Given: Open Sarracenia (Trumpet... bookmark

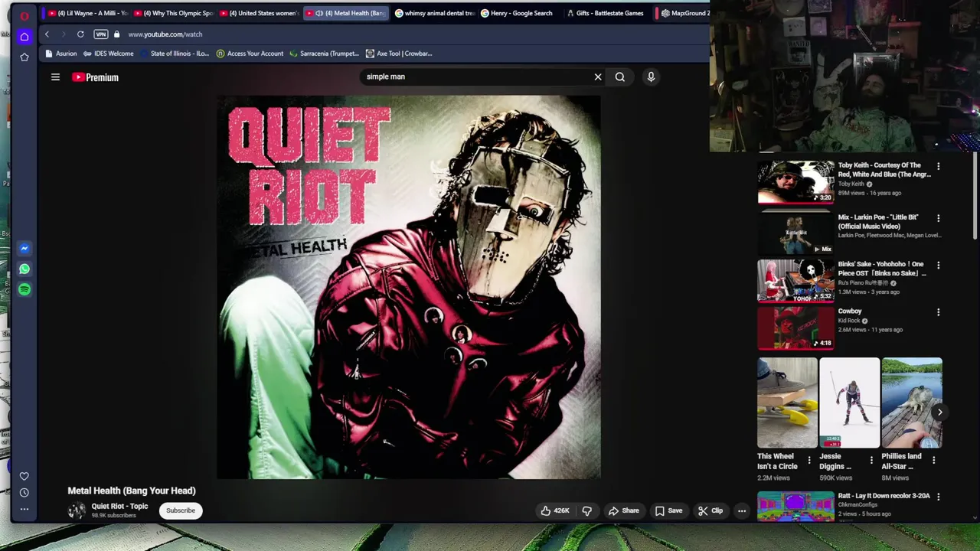Looking at the screenshot, I should pyautogui.click(x=324, y=54).
